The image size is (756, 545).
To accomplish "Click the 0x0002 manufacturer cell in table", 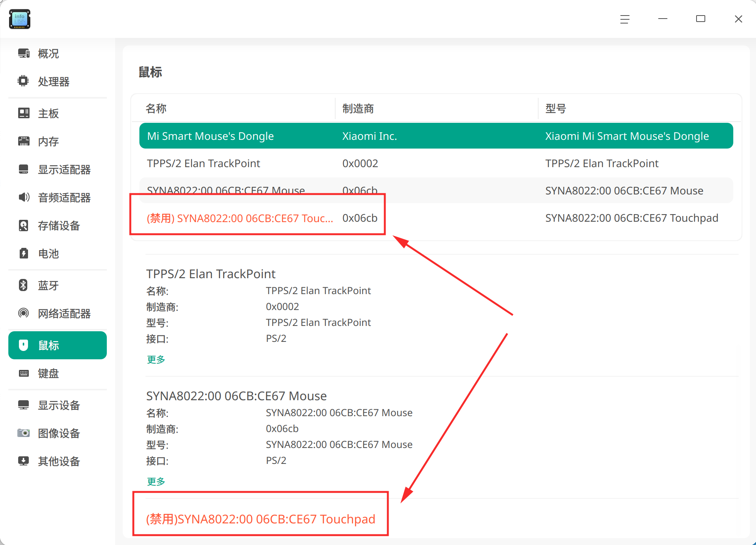I will (x=360, y=163).
